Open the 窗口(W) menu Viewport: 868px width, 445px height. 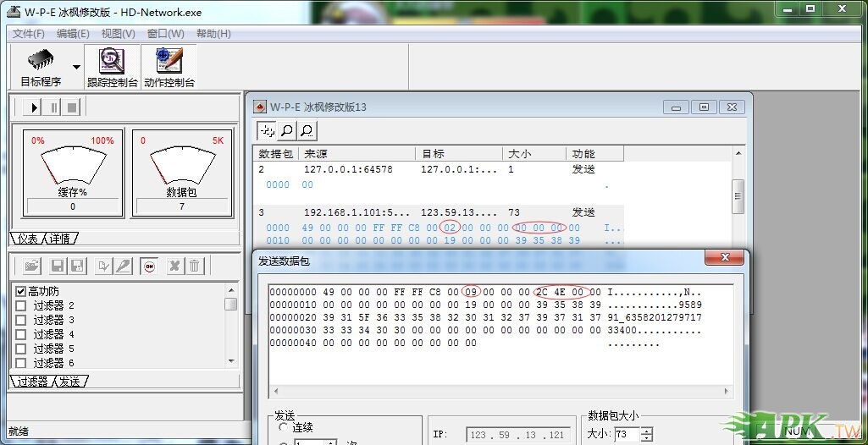(x=165, y=34)
